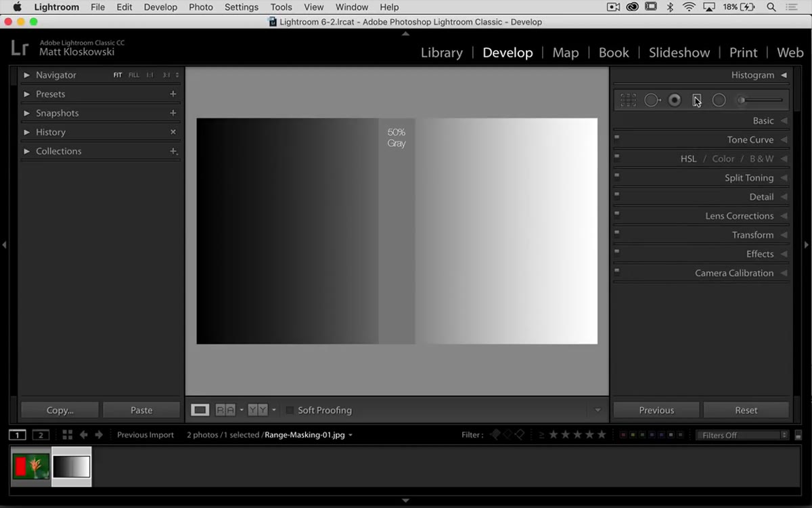Viewport: 812px width, 508px height.
Task: Switch to the Library module
Action: (x=442, y=53)
